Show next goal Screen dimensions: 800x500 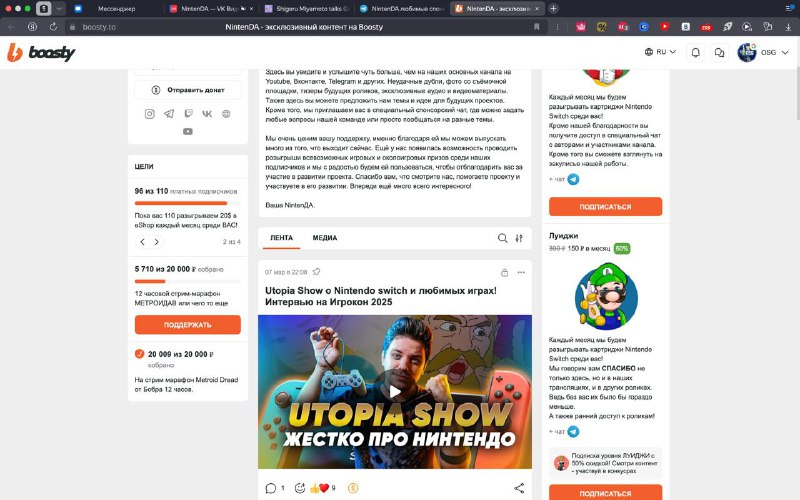click(157, 242)
